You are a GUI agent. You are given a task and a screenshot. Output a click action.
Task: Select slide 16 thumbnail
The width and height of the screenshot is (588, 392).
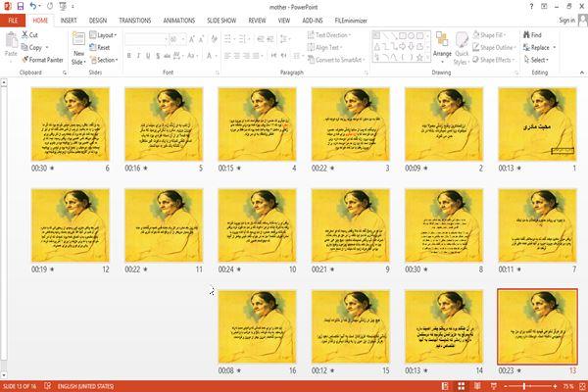coord(257,326)
